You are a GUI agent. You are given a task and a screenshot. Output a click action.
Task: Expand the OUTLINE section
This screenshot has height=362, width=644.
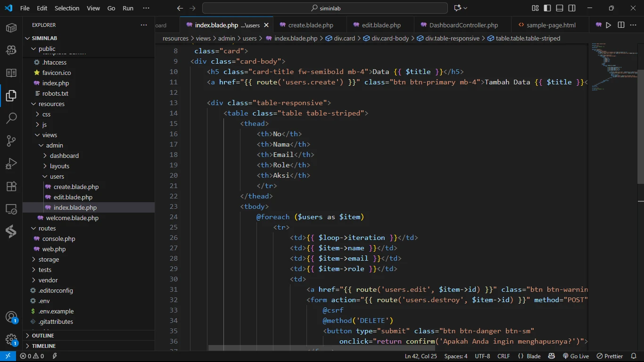tap(43, 336)
